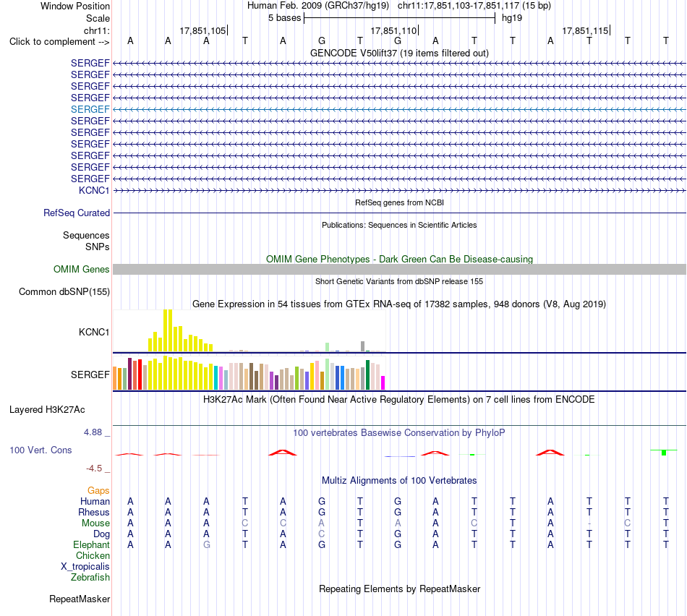Click the dash gap in the Mouse row
The image size is (687, 616).
pyautogui.click(x=589, y=523)
